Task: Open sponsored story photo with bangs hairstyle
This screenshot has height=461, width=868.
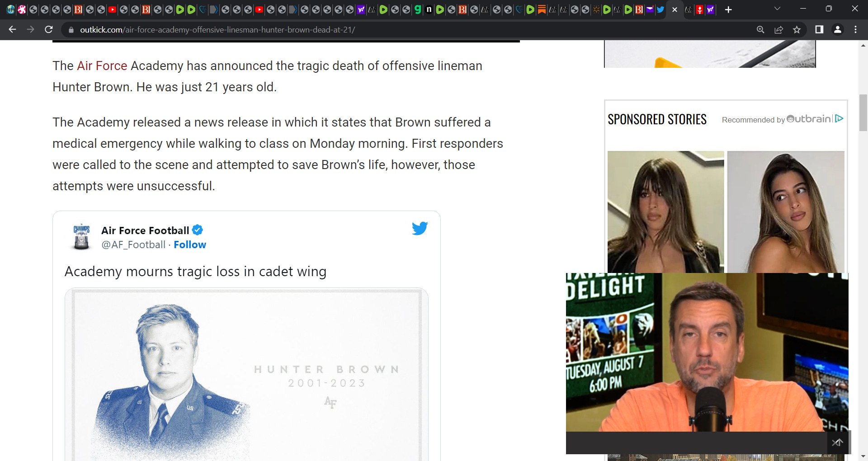Action: pos(665,212)
